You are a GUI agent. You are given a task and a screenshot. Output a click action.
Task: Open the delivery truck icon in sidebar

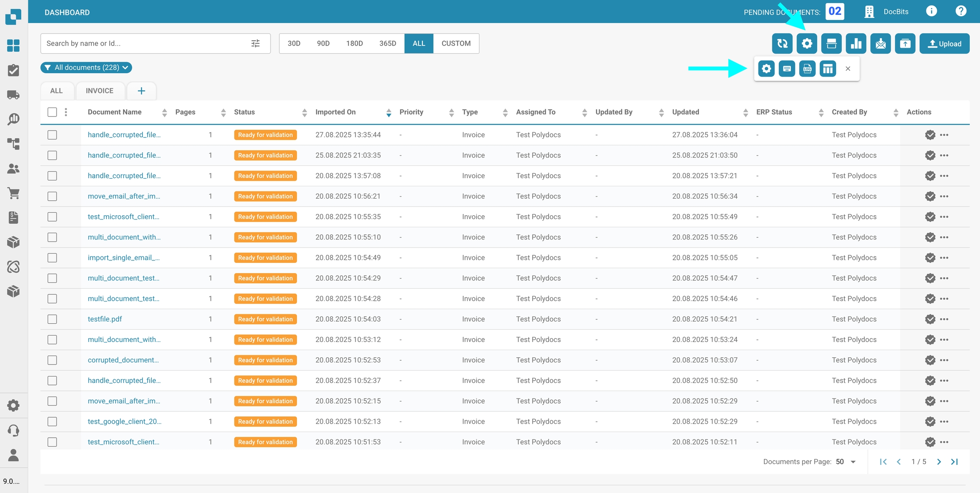[x=13, y=95]
